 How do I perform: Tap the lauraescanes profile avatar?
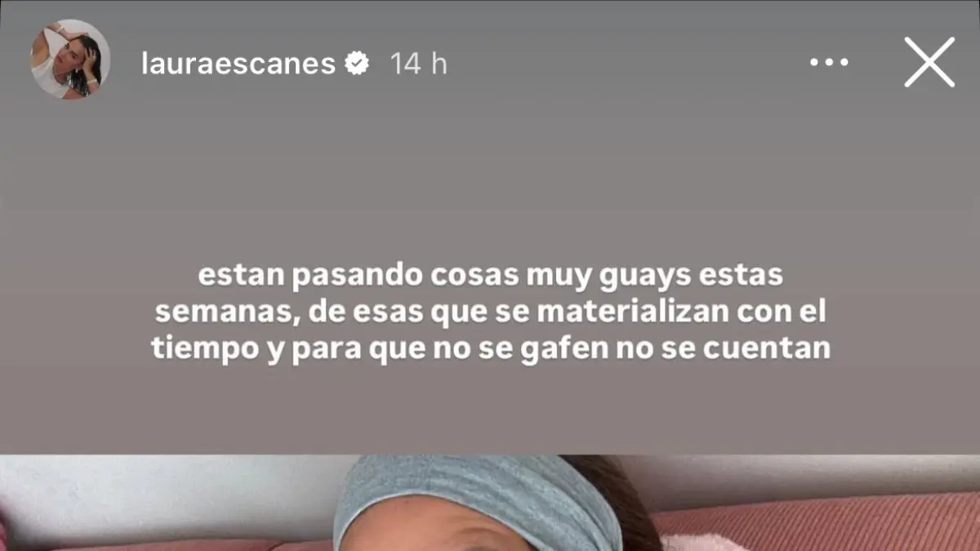[x=70, y=60]
